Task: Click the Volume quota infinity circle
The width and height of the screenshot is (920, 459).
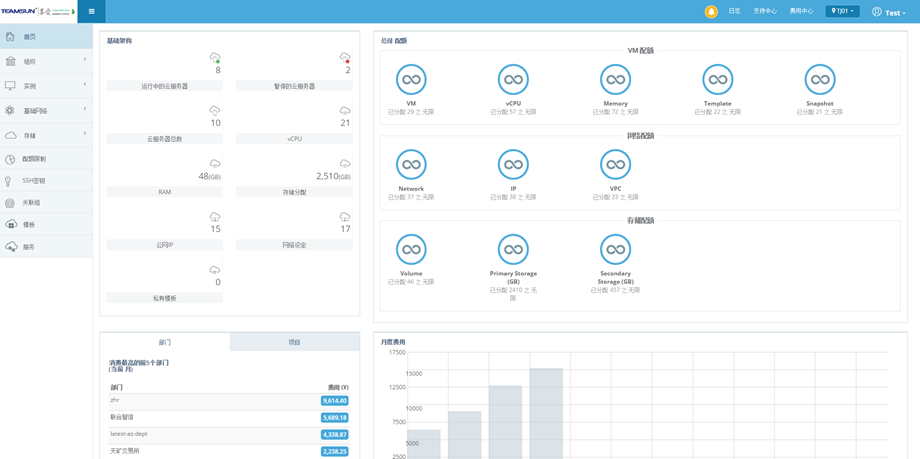Action: (411, 249)
